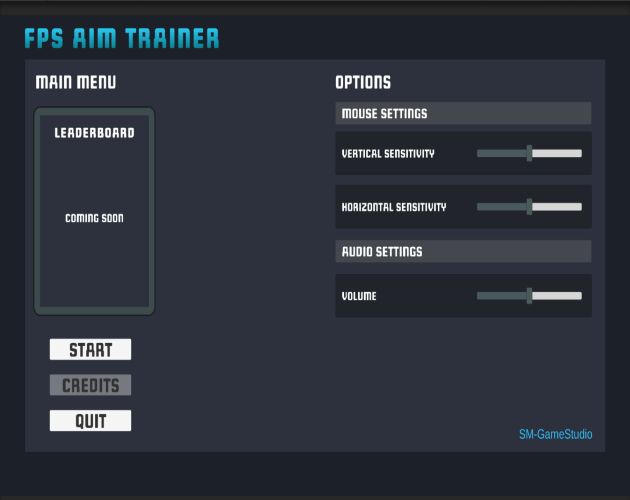Viewport: 630px width, 500px height.
Task: Select the Audio Settings header
Action: click(463, 252)
